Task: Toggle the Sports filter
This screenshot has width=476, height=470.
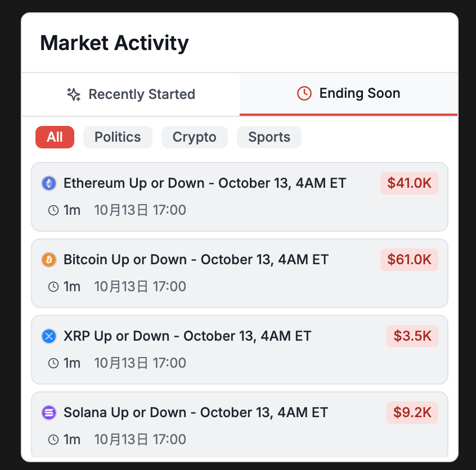Action: pyautogui.click(x=269, y=137)
